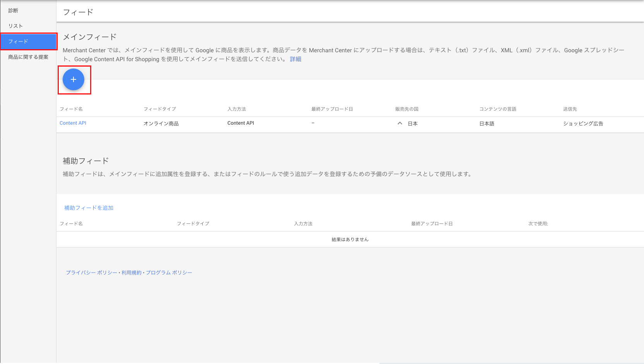Viewport: 644px width, 364px height.
Task: Click the オンライン商品 feed type cell
Action: (161, 124)
